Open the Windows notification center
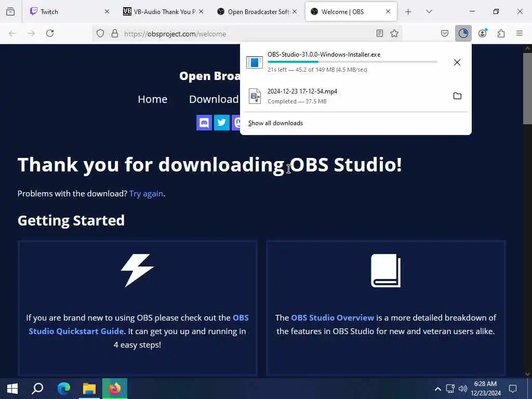 (513, 389)
